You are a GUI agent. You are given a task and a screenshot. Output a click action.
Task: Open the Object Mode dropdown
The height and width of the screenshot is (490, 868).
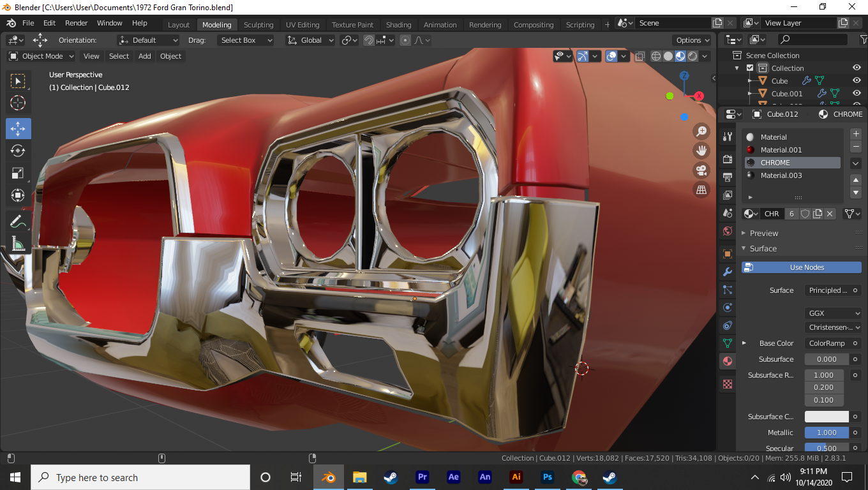[x=41, y=56]
